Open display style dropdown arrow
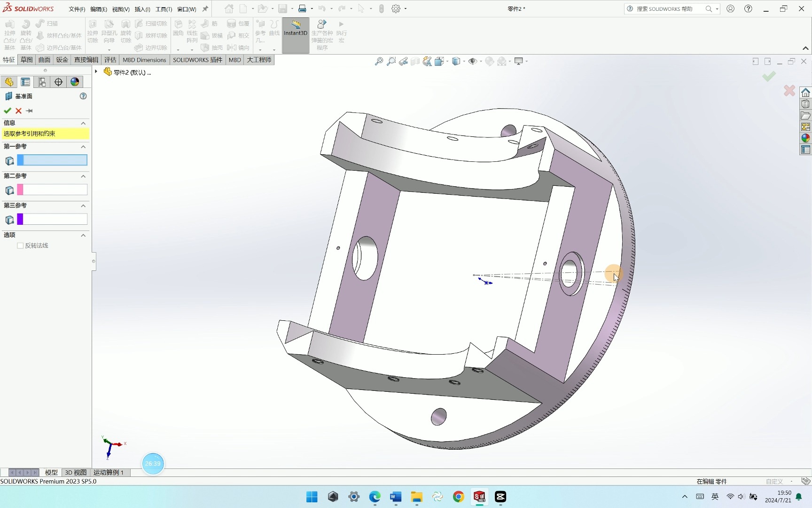Viewport: 812px width, 508px height. (x=464, y=61)
